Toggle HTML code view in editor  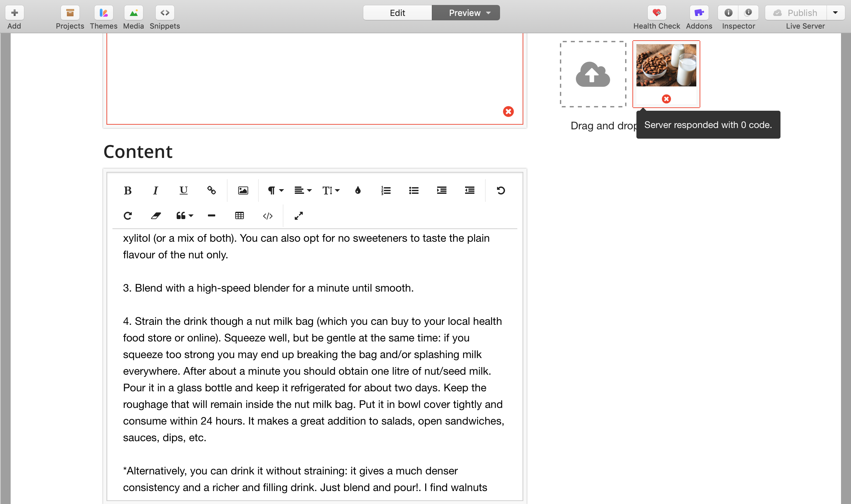268,216
